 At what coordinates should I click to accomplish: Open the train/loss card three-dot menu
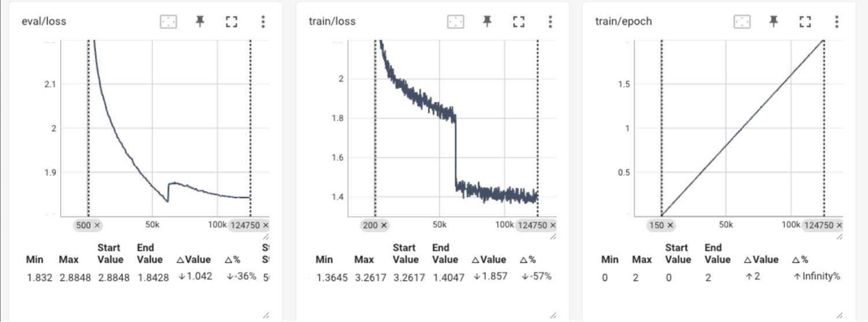click(550, 22)
